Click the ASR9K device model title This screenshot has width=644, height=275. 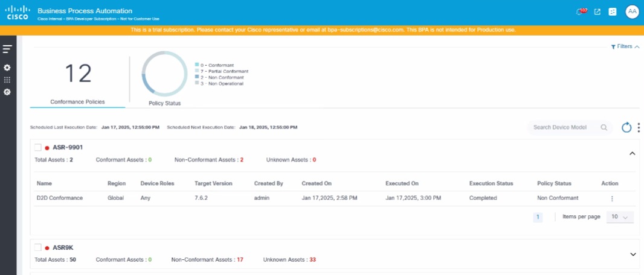[63, 247]
